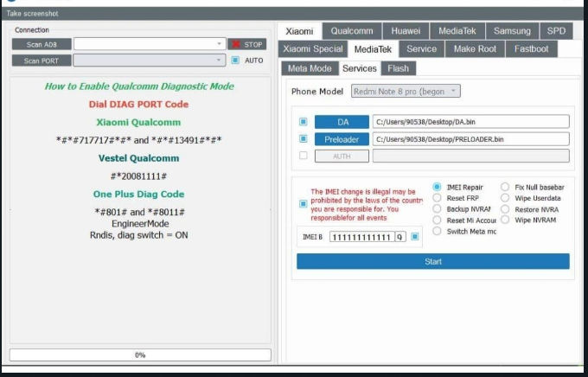Select the Wipe Userdata radio option
Viewport: 588px width, 377px height.
pyautogui.click(x=505, y=198)
